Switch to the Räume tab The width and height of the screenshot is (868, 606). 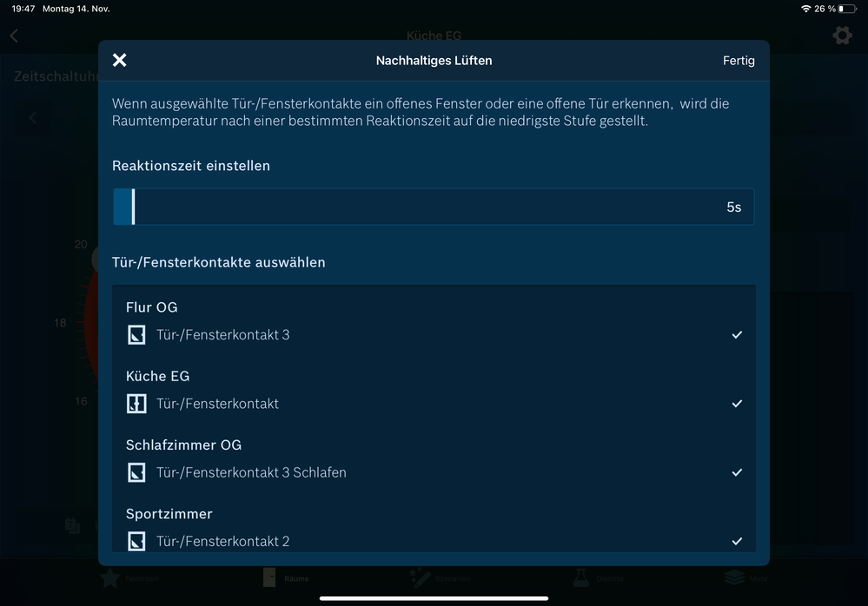tap(271, 578)
